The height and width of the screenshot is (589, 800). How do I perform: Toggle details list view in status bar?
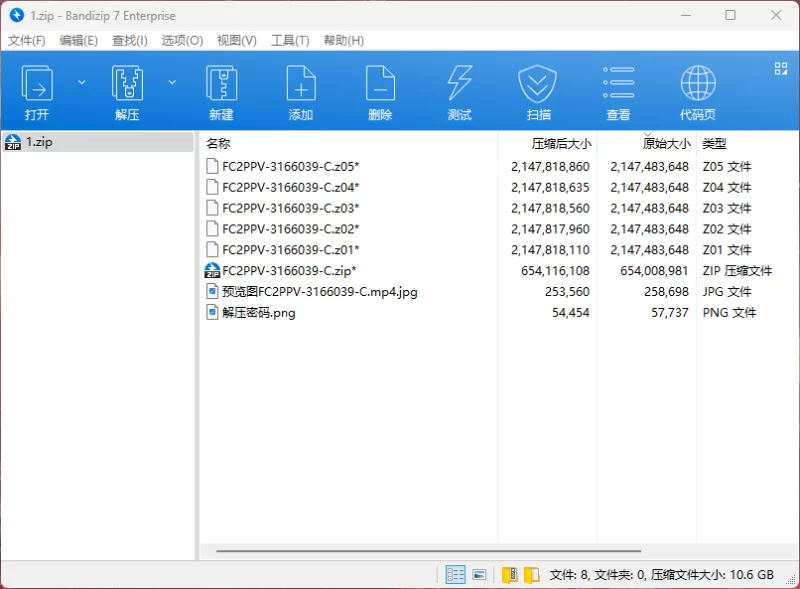[456, 575]
